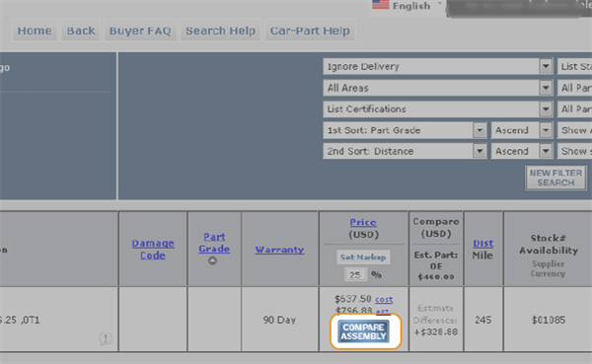Sort by Dist column link
The image size is (592, 364).
click(482, 244)
